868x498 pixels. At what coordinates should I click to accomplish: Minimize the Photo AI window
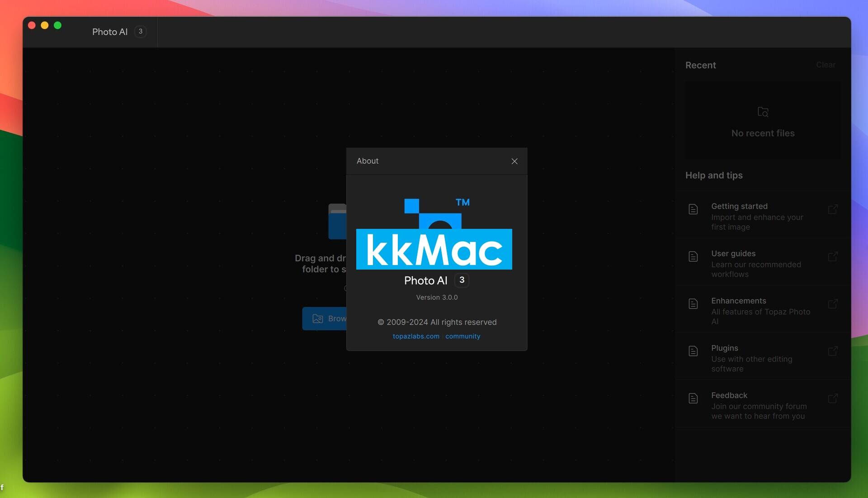click(x=45, y=25)
